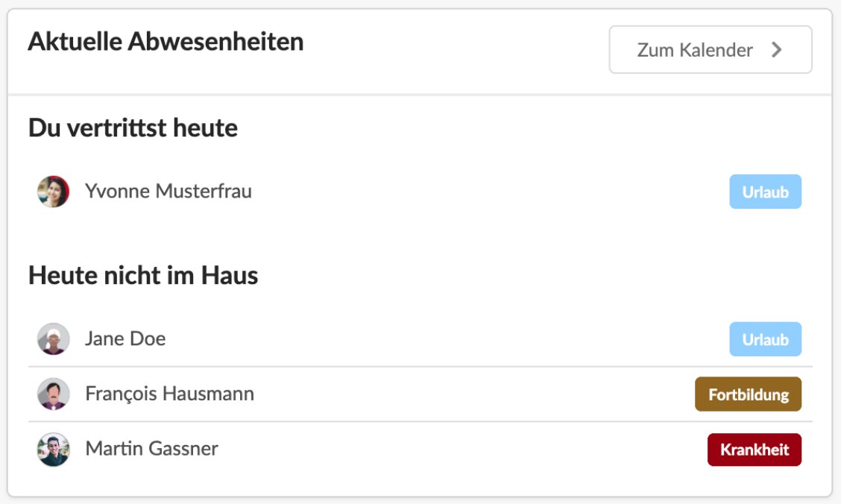Click the chevron arrow beside Zum Kalender
Screen dimensions: 841x504
coord(777,50)
